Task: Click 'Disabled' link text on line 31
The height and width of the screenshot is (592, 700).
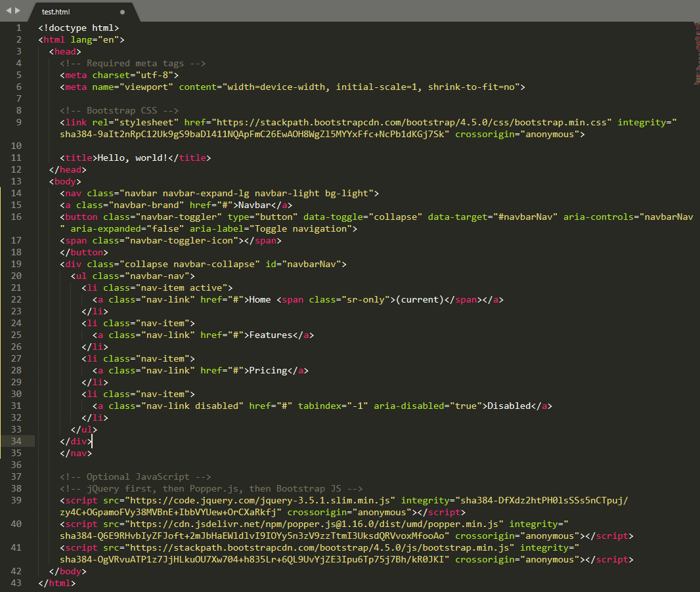Action: point(509,406)
